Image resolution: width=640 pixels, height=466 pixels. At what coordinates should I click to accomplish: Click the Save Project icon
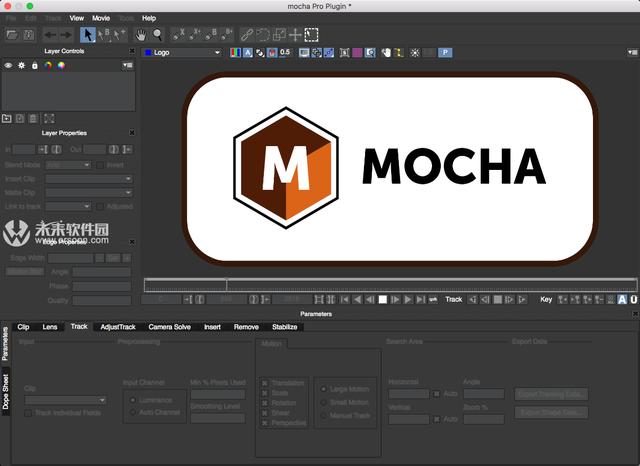point(29,35)
